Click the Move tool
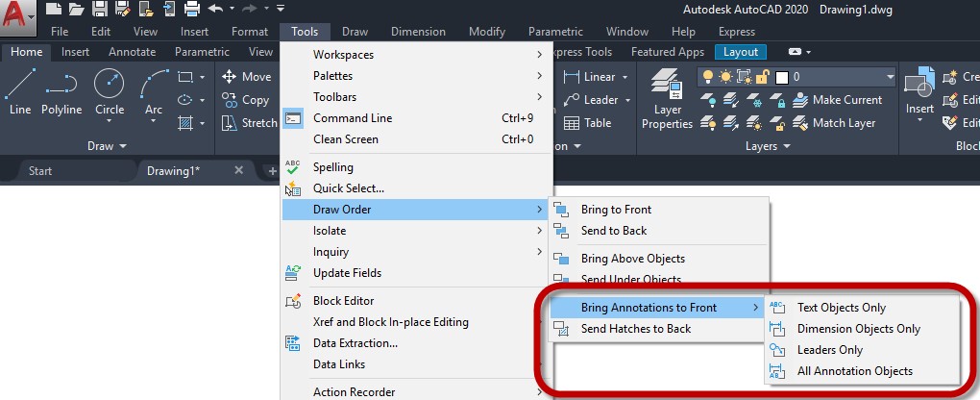The image size is (980, 400). tap(247, 77)
